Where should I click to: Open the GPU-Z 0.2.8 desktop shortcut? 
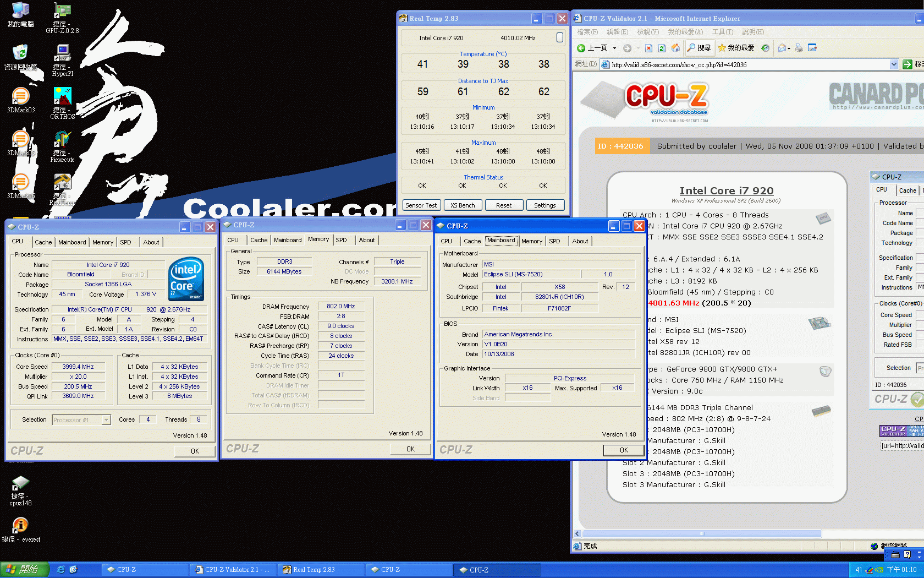pyautogui.click(x=63, y=18)
